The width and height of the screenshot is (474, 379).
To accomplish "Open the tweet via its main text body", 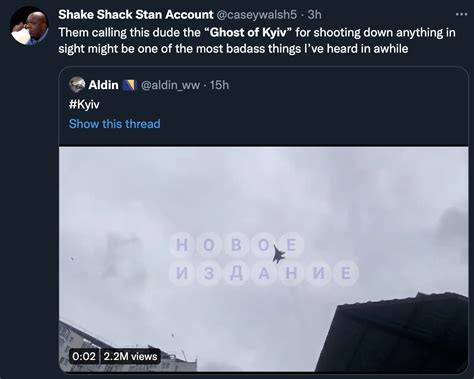I will coord(257,40).
